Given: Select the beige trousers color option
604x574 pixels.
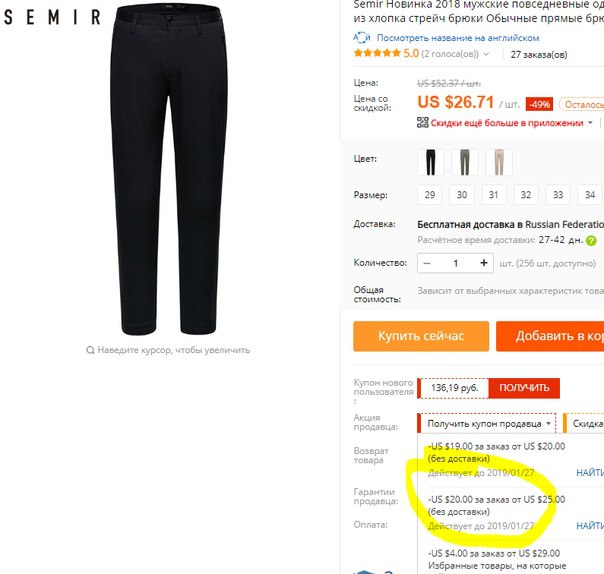Looking at the screenshot, I should tap(499, 162).
